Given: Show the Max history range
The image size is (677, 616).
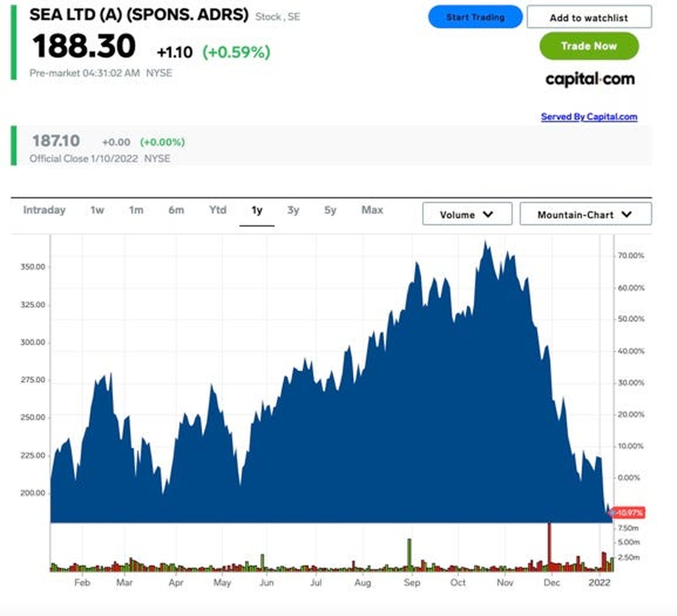Looking at the screenshot, I should [372, 210].
